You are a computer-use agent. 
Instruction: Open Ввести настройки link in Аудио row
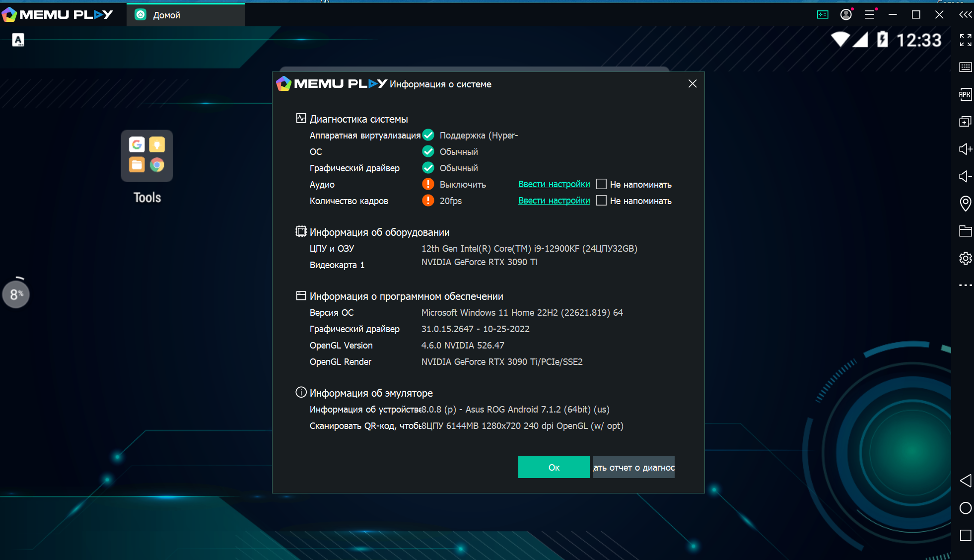(x=554, y=184)
